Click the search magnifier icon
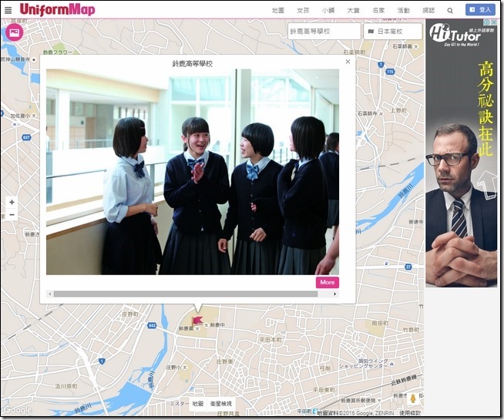 [450, 11]
